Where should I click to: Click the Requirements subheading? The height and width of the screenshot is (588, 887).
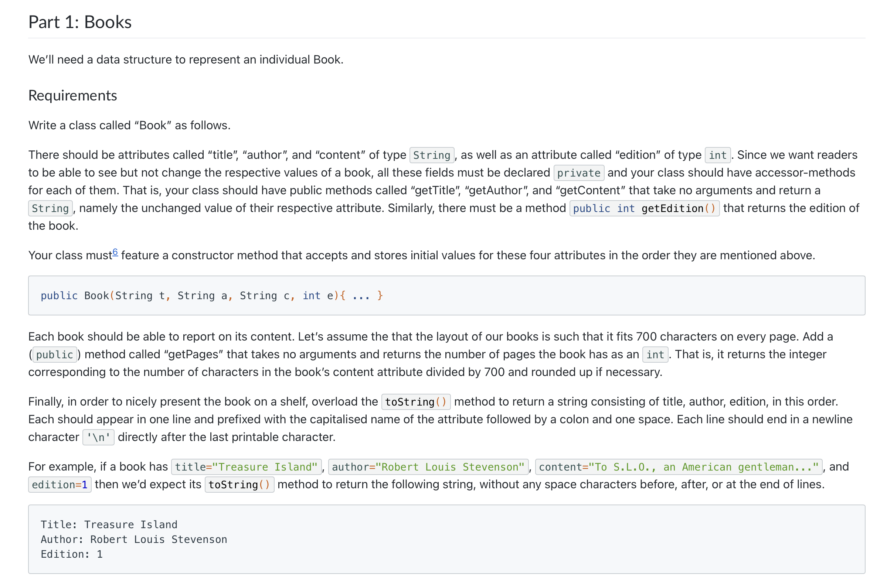[73, 96]
